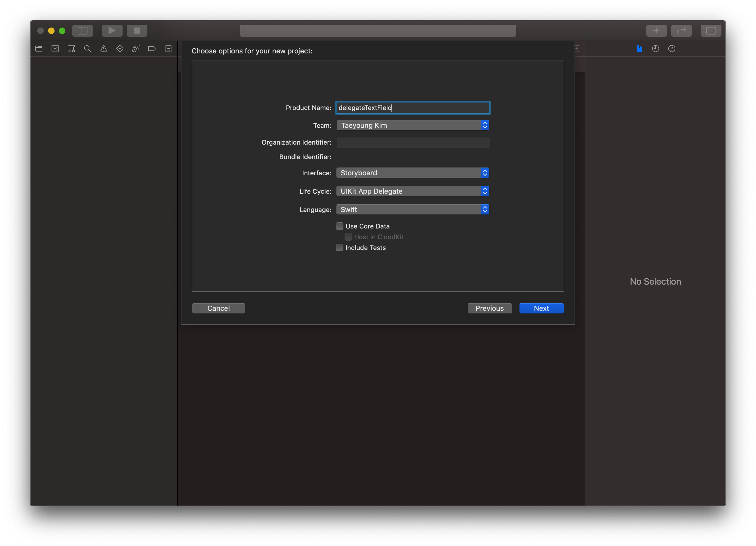This screenshot has width=756, height=546.
Task: Toggle the inspector panel button
Action: pyautogui.click(x=711, y=31)
